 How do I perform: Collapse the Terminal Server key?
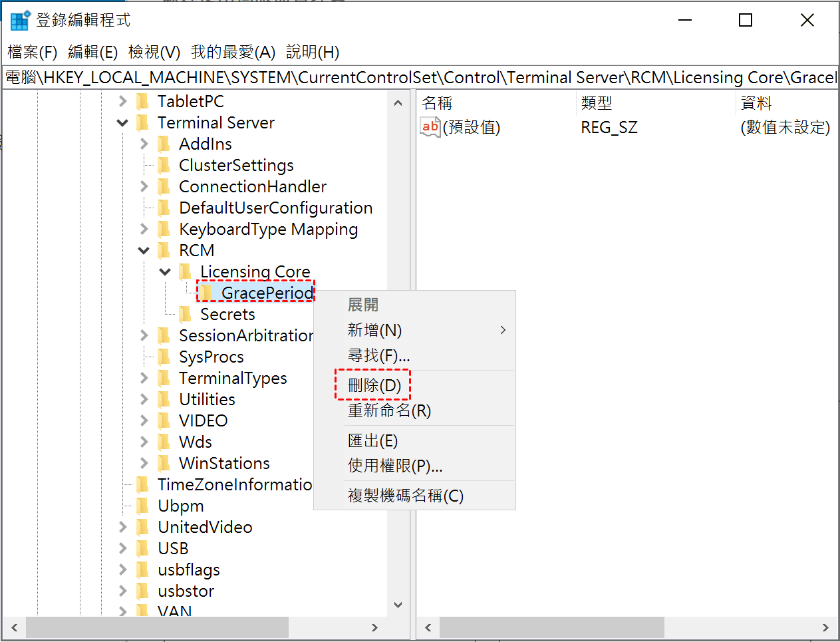(x=122, y=122)
